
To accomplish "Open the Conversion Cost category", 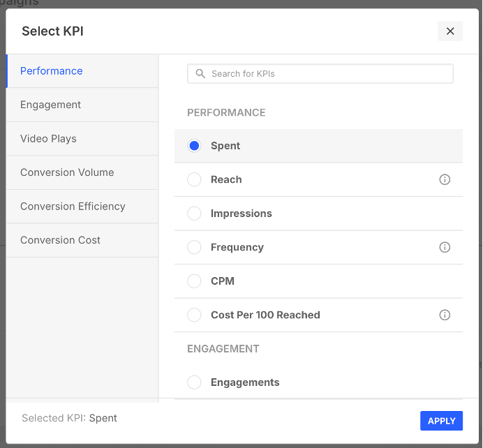I will tap(82, 241).
